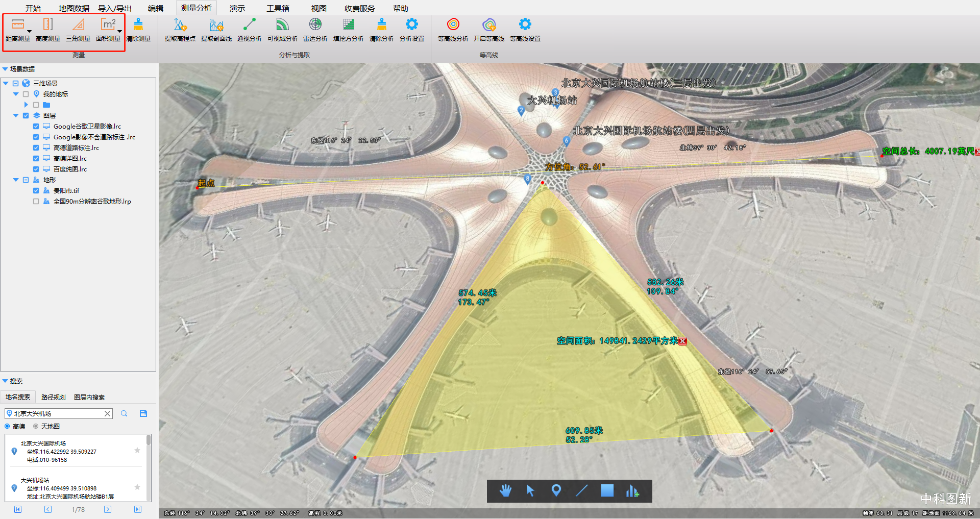Open the 提取剖面线 profile line tool

tap(216, 30)
